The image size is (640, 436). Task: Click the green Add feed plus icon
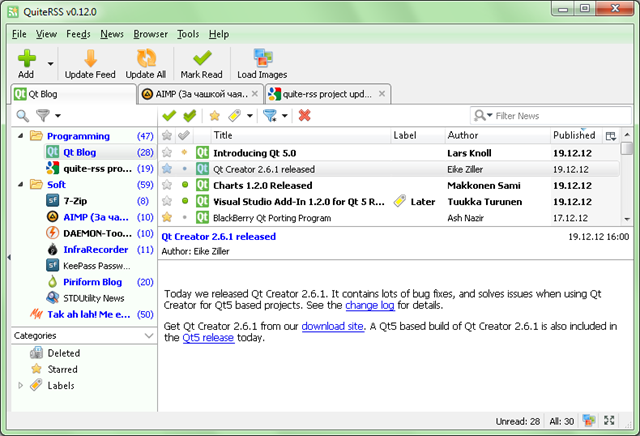click(x=27, y=58)
